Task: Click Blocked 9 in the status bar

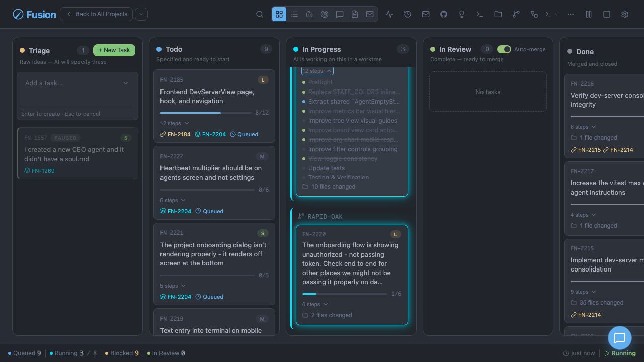Action: [x=122, y=353]
